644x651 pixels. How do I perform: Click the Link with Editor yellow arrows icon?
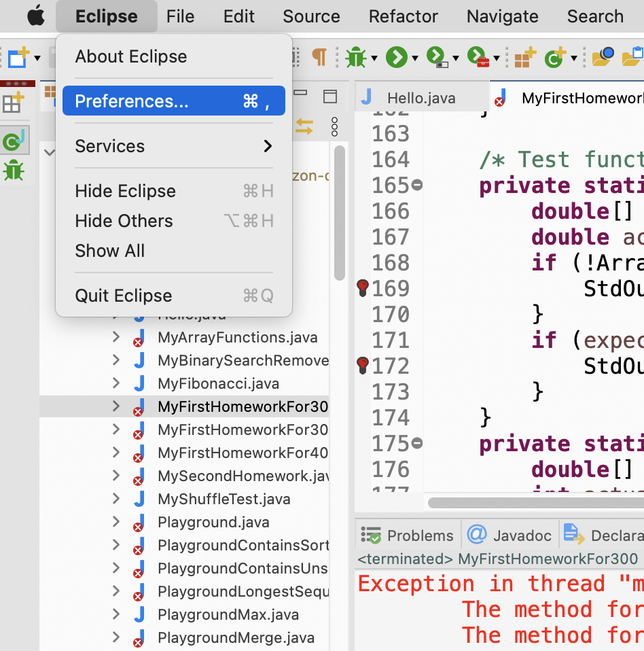click(304, 126)
